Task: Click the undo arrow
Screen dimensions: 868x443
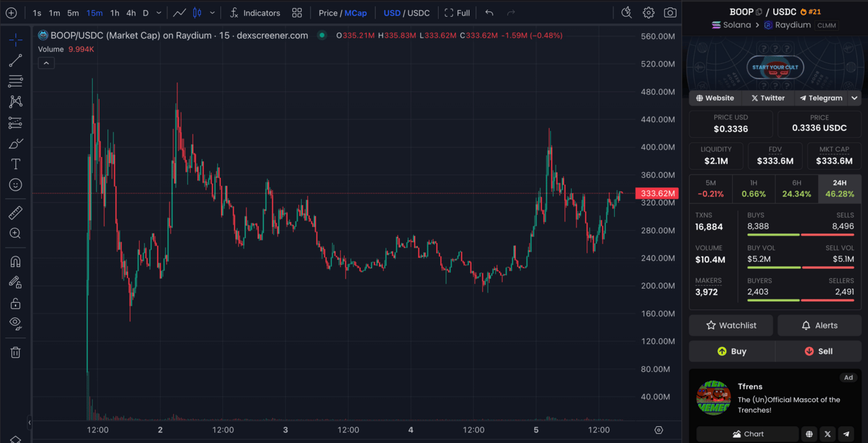Action: click(489, 13)
